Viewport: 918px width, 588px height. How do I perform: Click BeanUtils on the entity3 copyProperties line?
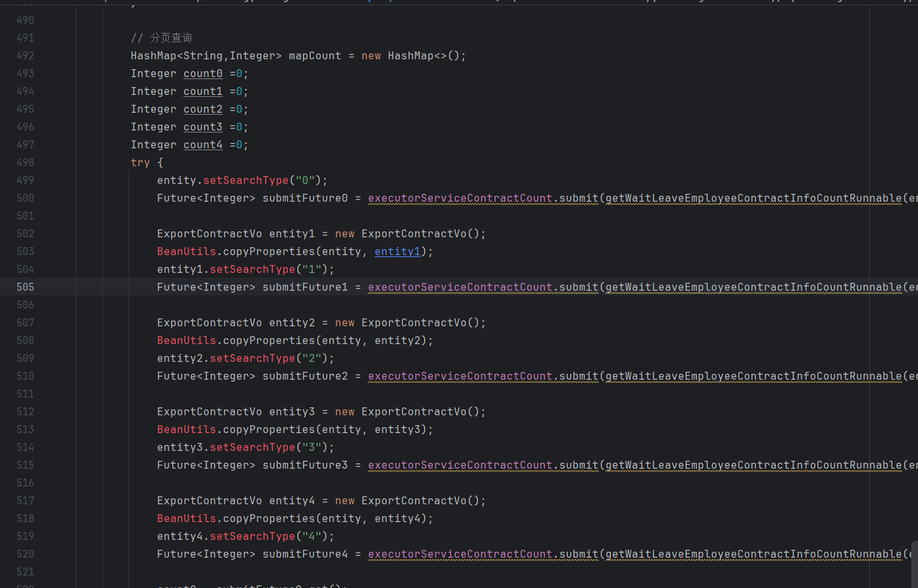pos(187,429)
